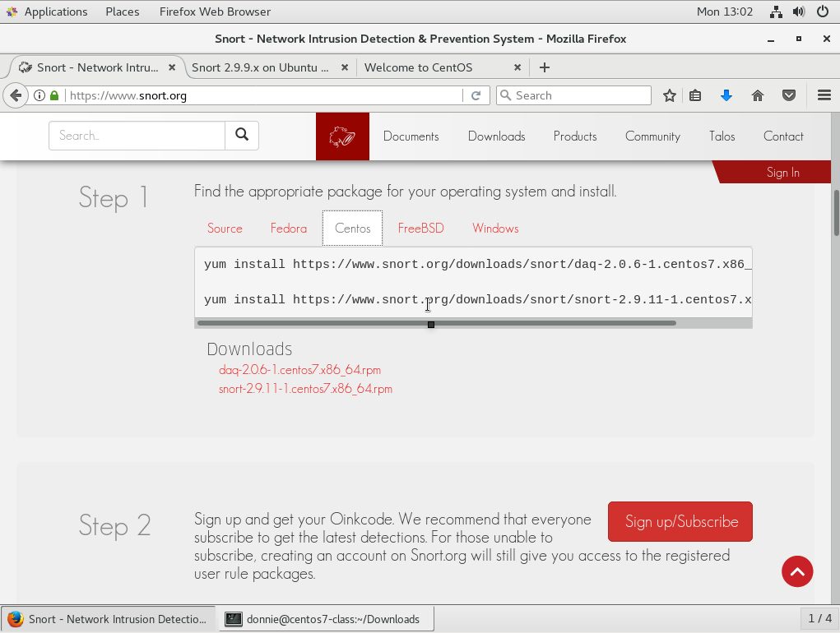Click the red scroll-to-top arrow button

pyautogui.click(x=797, y=571)
